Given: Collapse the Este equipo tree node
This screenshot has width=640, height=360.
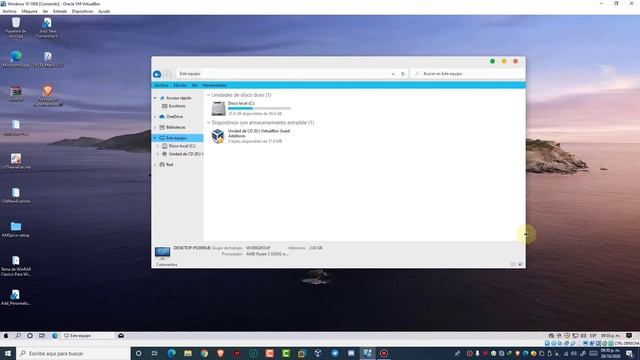Looking at the screenshot, I should click(x=155, y=138).
